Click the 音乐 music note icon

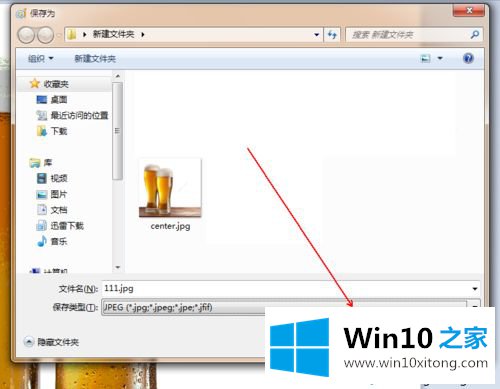tap(42, 241)
